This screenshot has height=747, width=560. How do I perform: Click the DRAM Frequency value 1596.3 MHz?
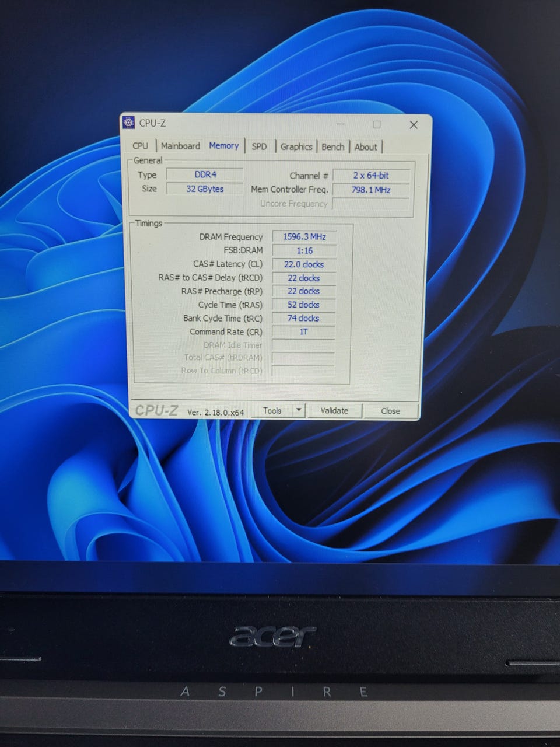[304, 236]
